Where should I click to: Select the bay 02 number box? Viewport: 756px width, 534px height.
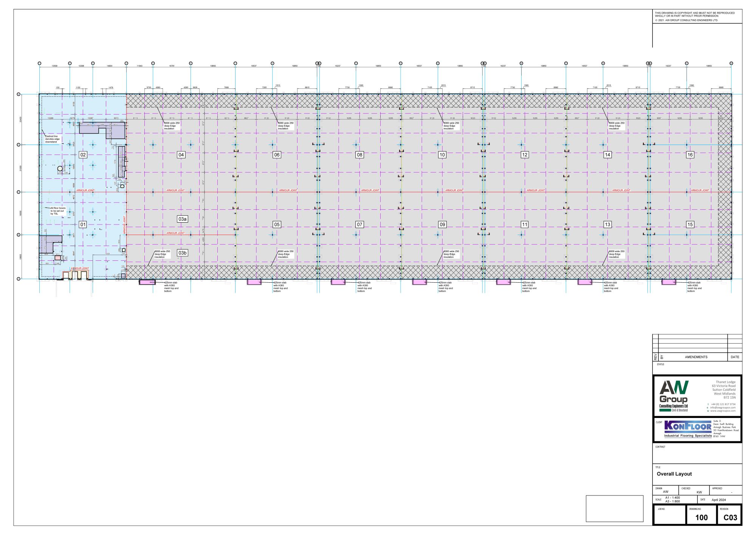pyautogui.click(x=83, y=155)
